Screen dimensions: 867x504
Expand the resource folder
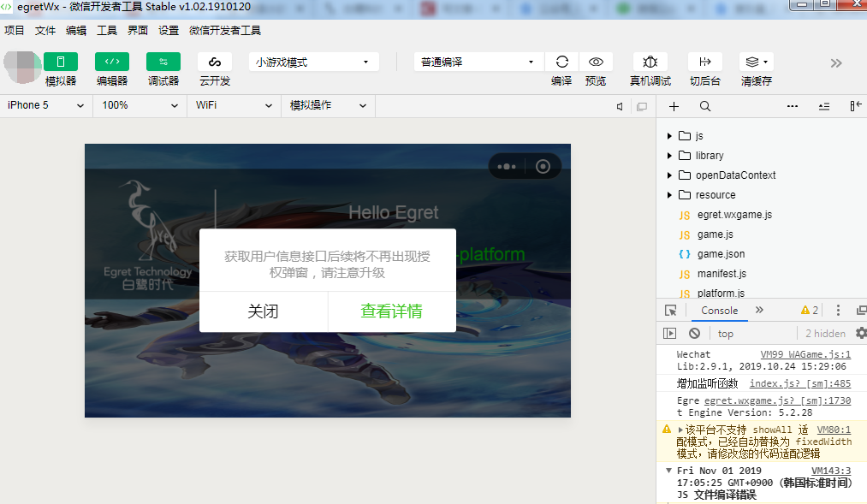[669, 195]
